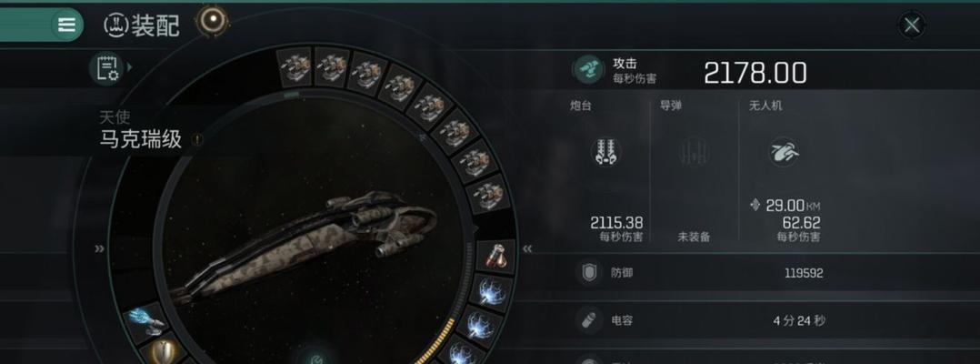980x364 pixels.
Task: Collapse stats panel with left double chevron
Action: [x=527, y=249]
